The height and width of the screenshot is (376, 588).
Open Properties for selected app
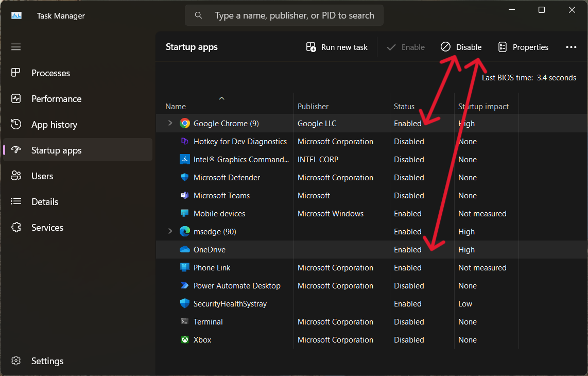click(523, 47)
